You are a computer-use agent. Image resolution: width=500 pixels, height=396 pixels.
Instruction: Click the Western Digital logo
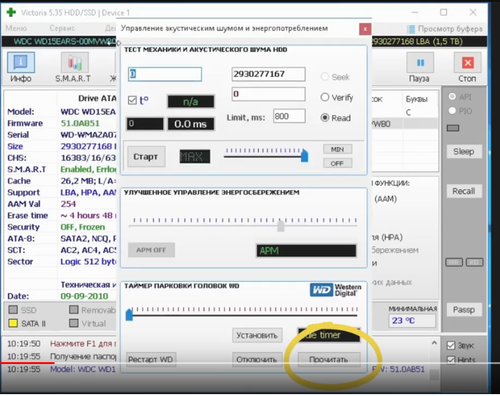click(x=336, y=290)
